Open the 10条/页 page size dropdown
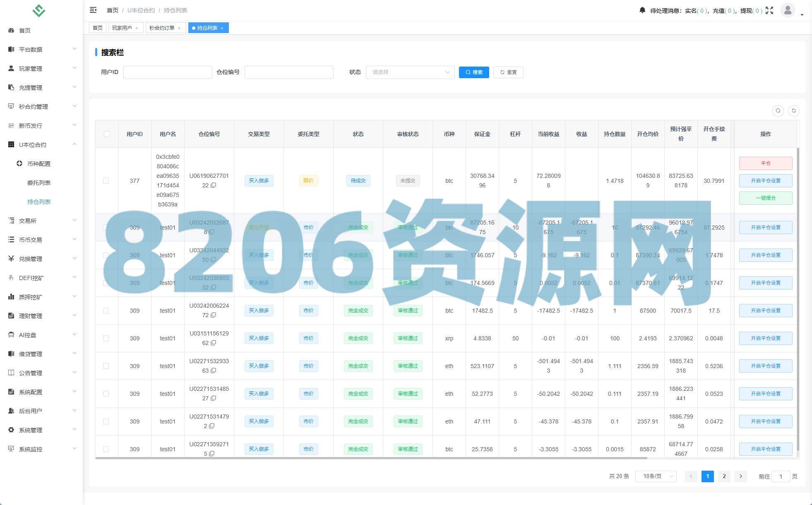 656,476
